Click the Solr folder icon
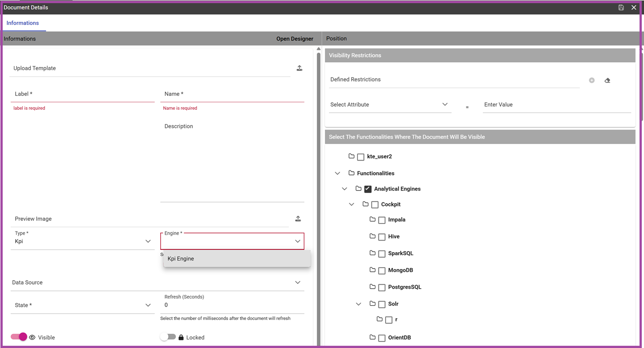644x348 pixels. point(373,303)
